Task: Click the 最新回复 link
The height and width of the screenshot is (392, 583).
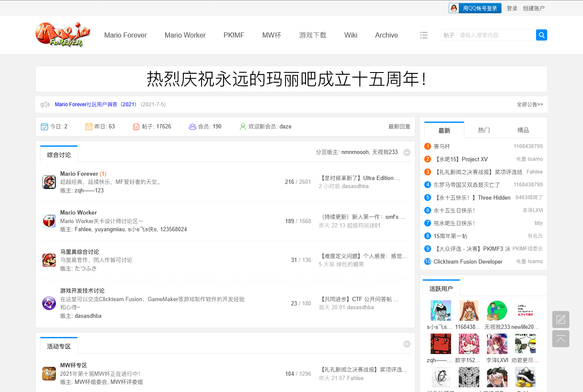Action: point(399,127)
